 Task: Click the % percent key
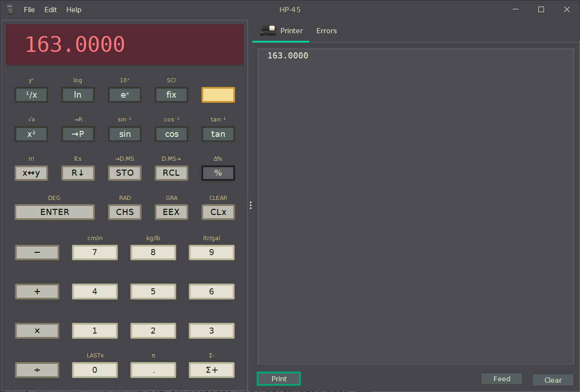click(218, 173)
